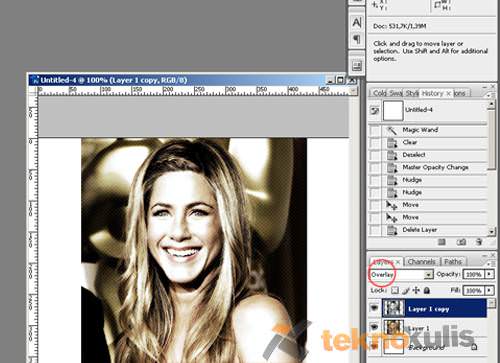Click the Opacity 100% field
This screenshot has height=363, width=500.
474,274
